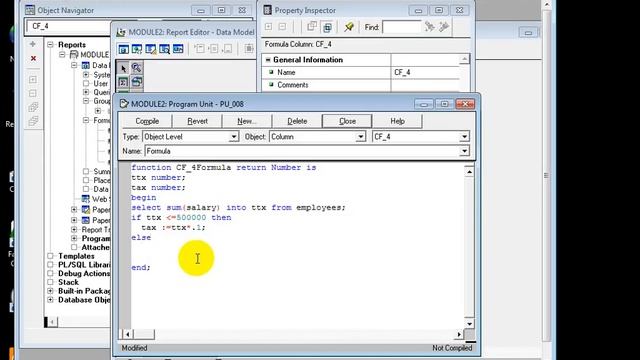Expand the Report Triggers tree node
Image resolution: width=640 pixels, height=360 pixels.
coord(74,229)
